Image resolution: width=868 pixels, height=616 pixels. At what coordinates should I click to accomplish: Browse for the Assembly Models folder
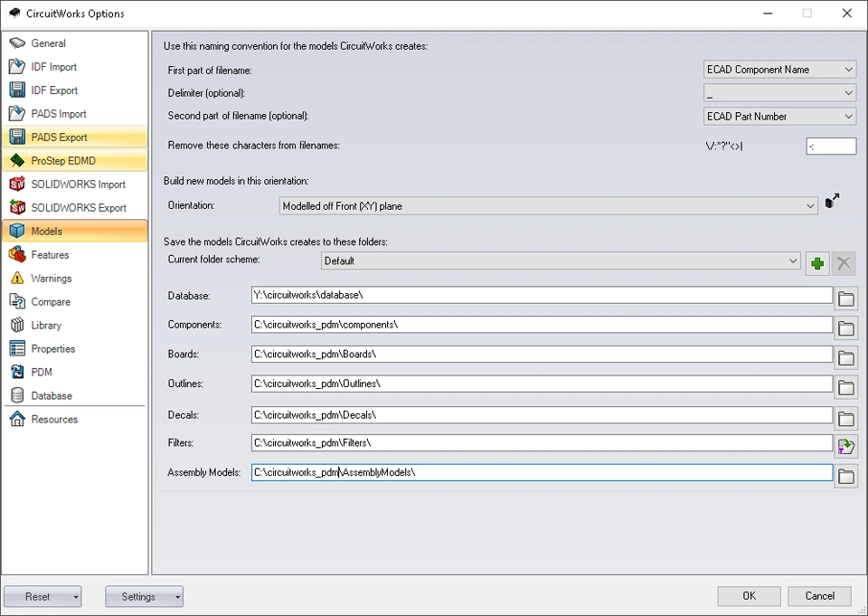point(846,477)
